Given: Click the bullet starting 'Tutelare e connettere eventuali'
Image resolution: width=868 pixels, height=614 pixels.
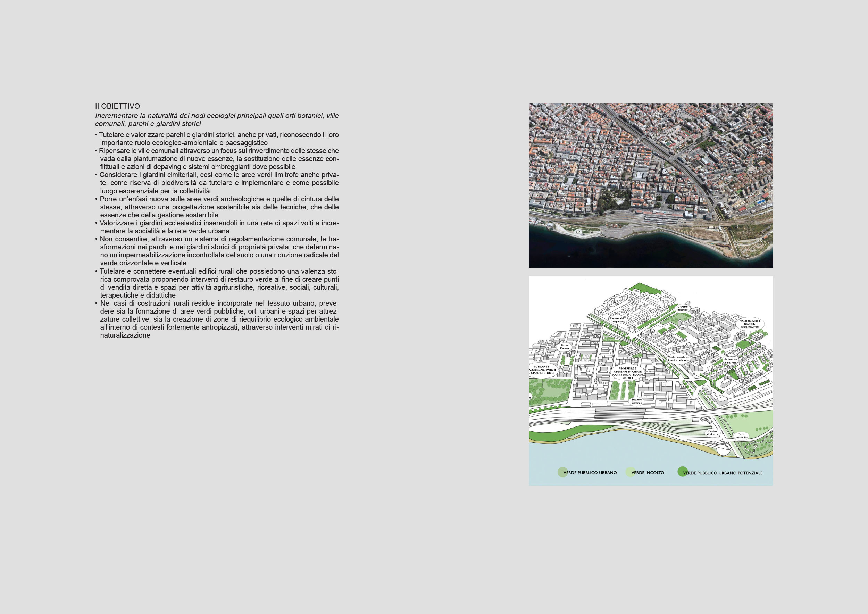Looking at the screenshot, I should [217, 283].
